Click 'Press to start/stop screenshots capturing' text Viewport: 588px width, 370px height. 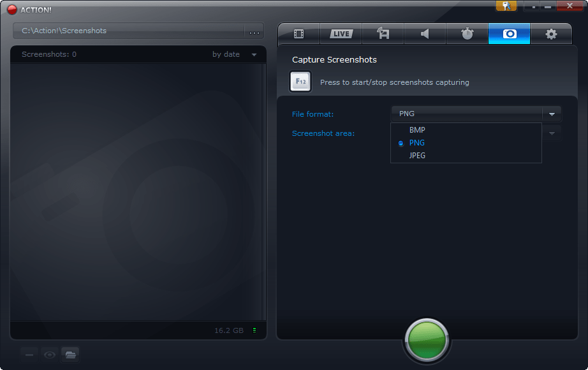(395, 82)
